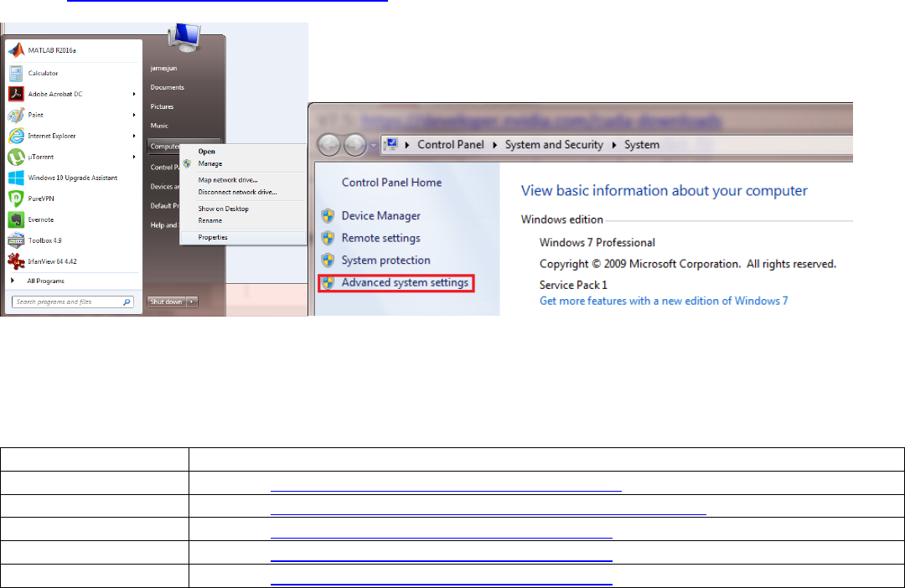Expand Adobe Acrobat DC jump list arrow
905x588 pixels.
(134, 94)
